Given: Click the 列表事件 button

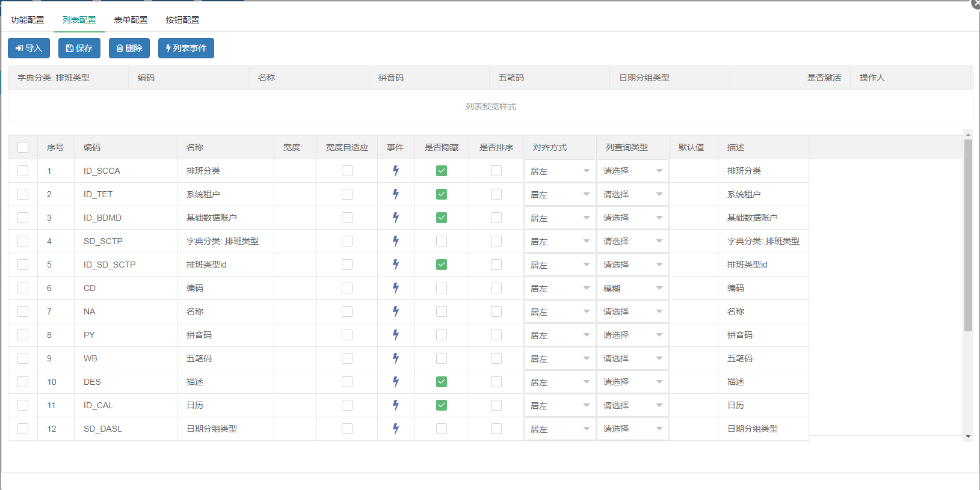Looking at the screenshot, I should (186, 48).
